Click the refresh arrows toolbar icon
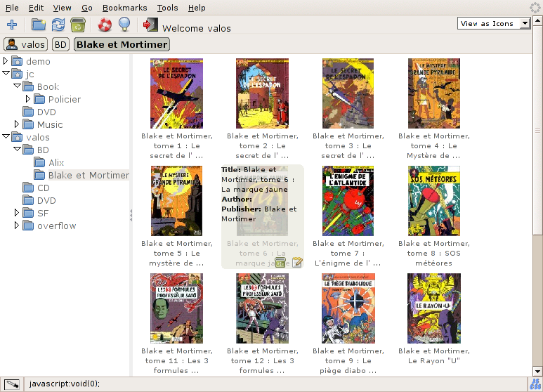543x392 pixels. coord(58,25)
